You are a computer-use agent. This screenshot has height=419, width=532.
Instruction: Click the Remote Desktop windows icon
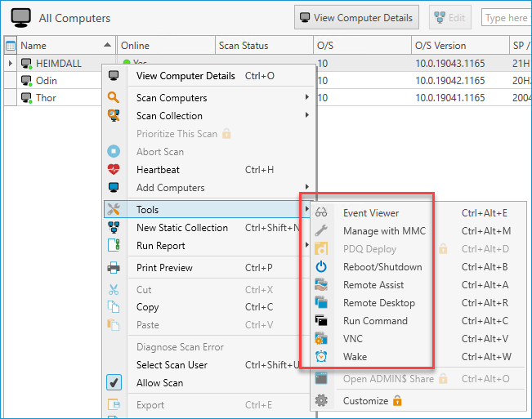tap(321, 302)
